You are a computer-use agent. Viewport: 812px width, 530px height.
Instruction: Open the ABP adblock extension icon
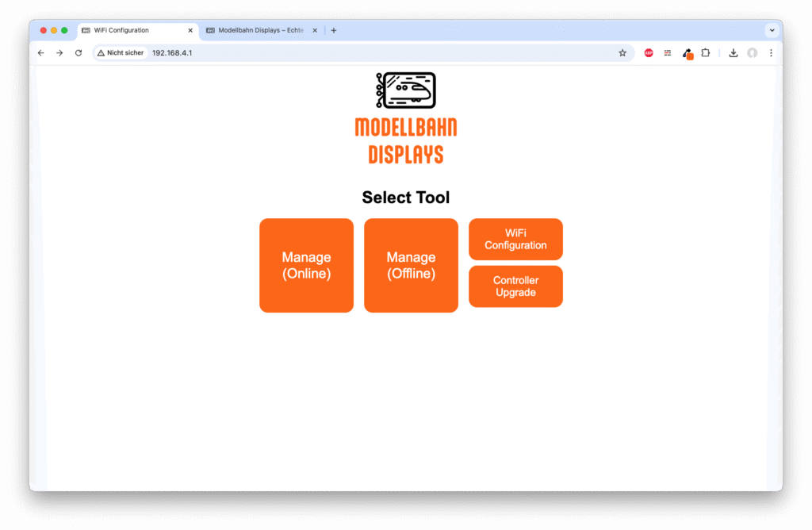pyautogui.click(x=649, y=53)
